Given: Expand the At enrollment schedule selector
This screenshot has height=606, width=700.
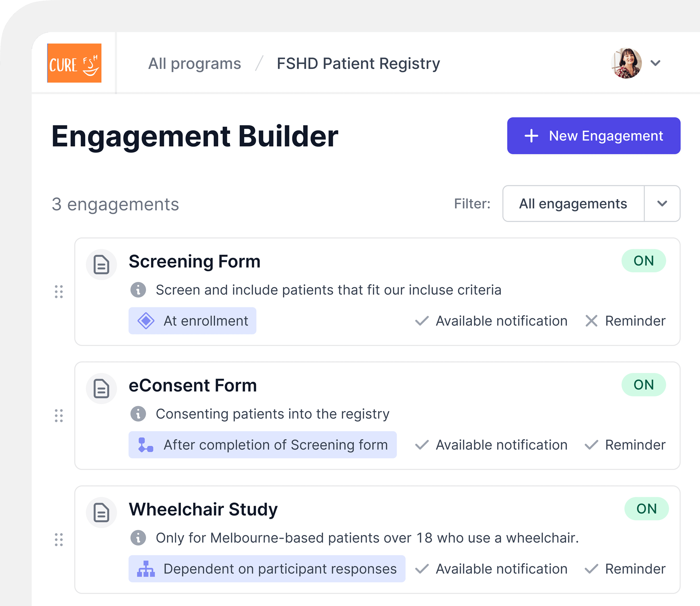Looking at the screenshot, I should coord(192,321).
